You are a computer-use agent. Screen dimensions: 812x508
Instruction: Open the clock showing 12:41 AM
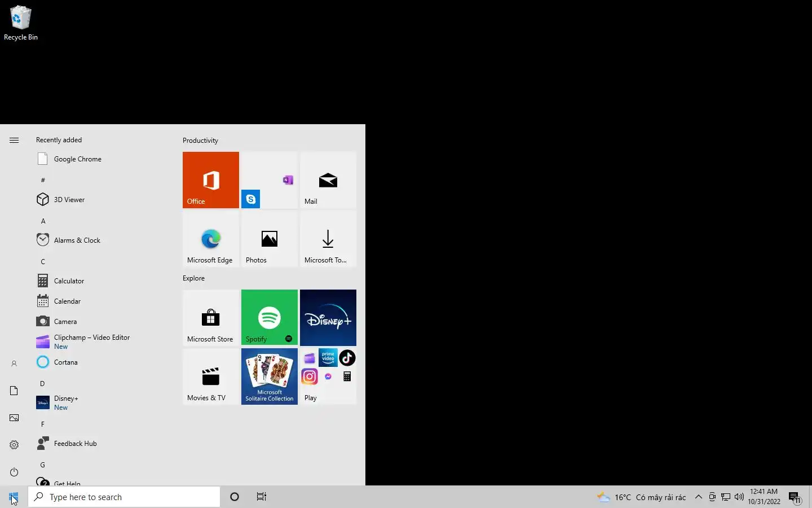pos(764,497)
